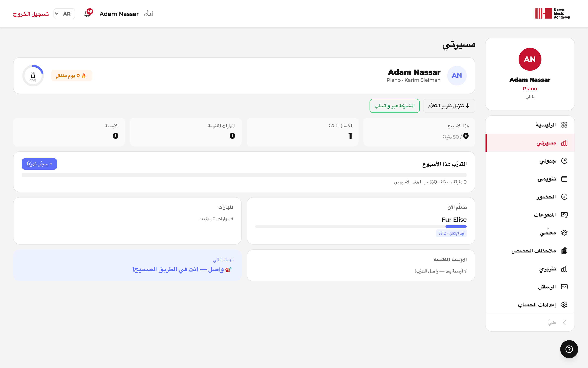Click the المدفوعات money icon
Viewport: 588px width, 368px height.
click(564, 215)
